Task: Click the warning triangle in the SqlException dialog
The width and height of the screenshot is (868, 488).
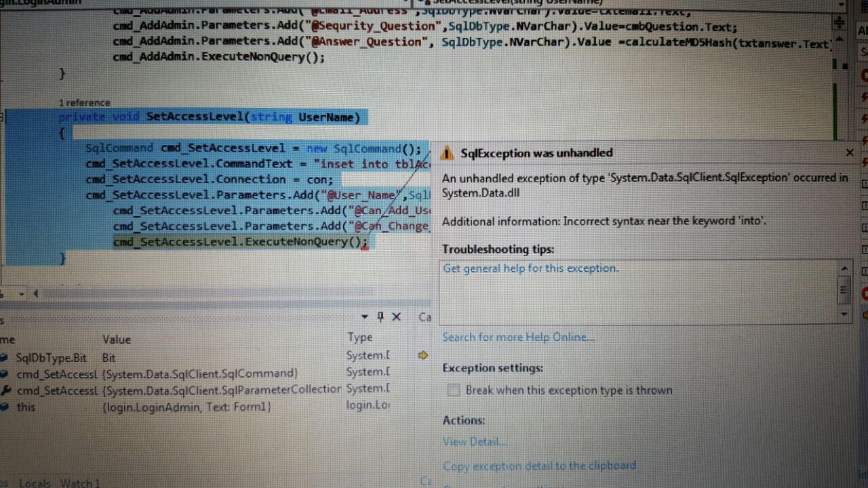Action: tap(448, 152)
